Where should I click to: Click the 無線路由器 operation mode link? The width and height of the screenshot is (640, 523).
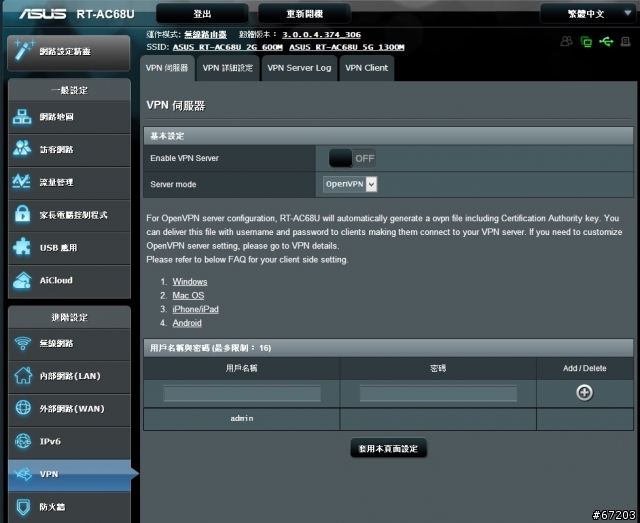click(x=205, y=35)
